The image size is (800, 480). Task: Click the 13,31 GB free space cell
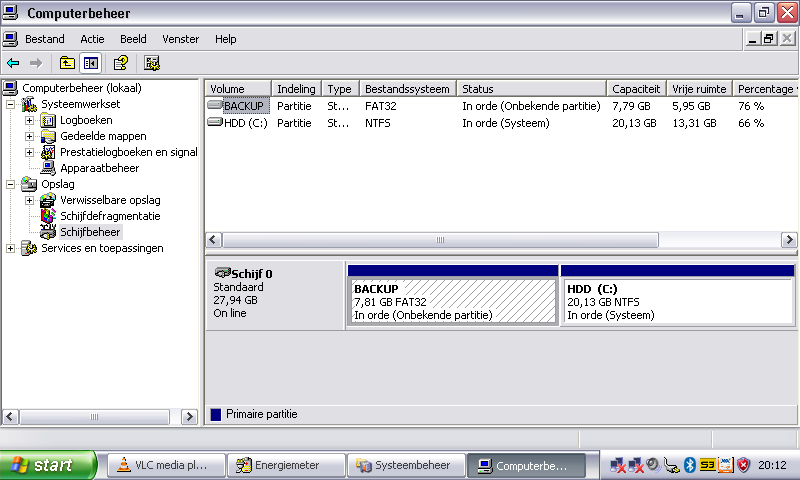[x=694, y=123]
